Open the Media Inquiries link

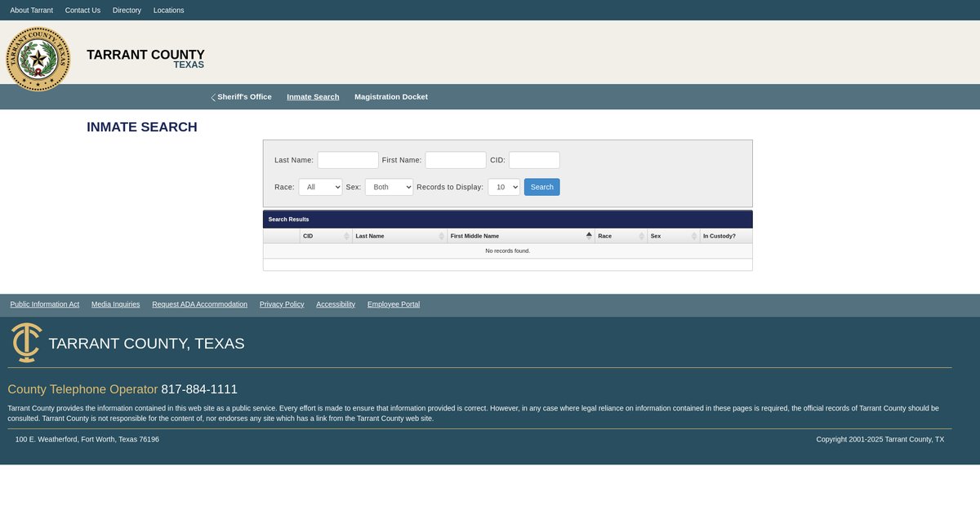tap(116, 304)
